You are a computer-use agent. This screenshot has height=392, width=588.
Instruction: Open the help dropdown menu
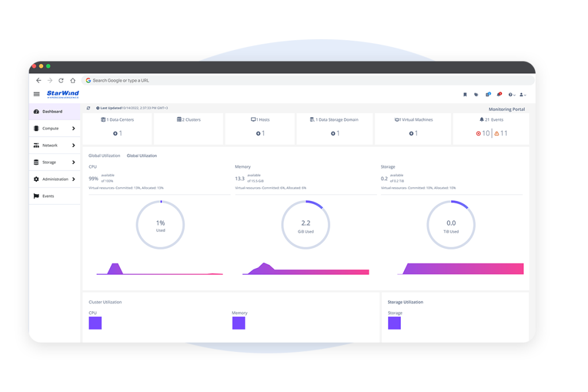512,95
